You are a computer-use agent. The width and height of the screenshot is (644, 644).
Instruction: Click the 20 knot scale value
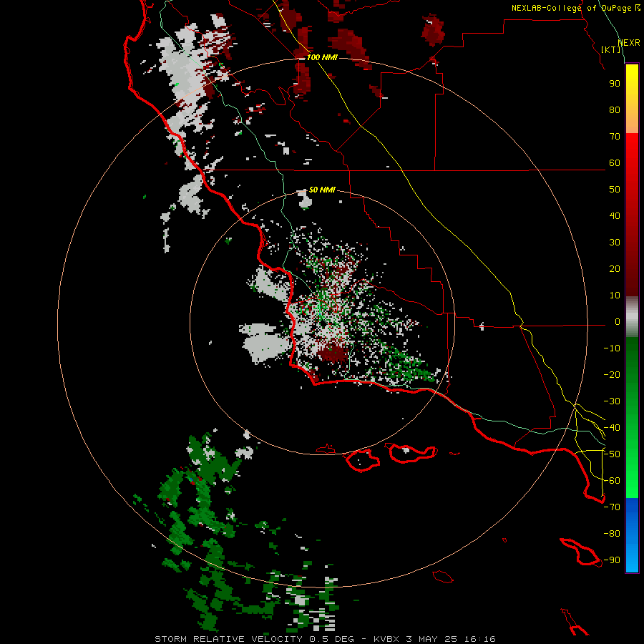(x=615, y=269)
